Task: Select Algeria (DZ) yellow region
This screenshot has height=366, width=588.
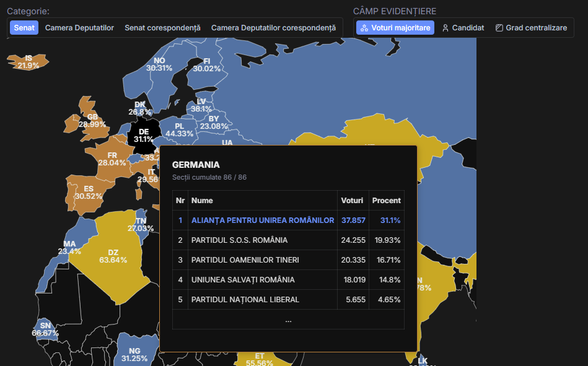Action: [x=113, y=255]
